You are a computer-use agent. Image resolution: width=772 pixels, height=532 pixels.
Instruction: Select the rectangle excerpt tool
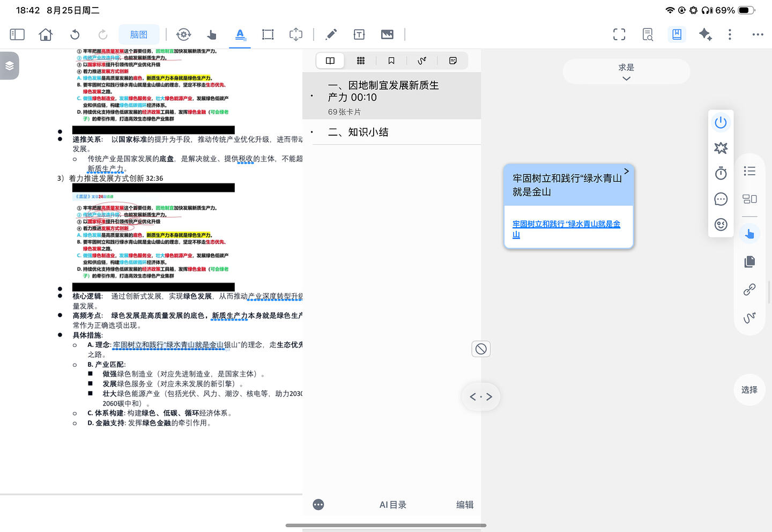[268, 34]
